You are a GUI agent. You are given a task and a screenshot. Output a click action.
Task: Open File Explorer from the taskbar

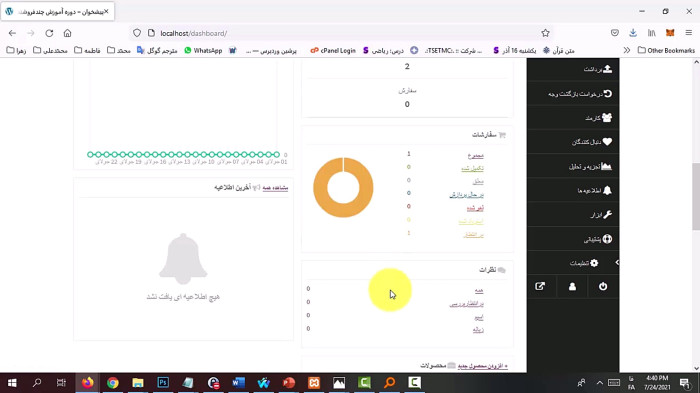(138, 383)
